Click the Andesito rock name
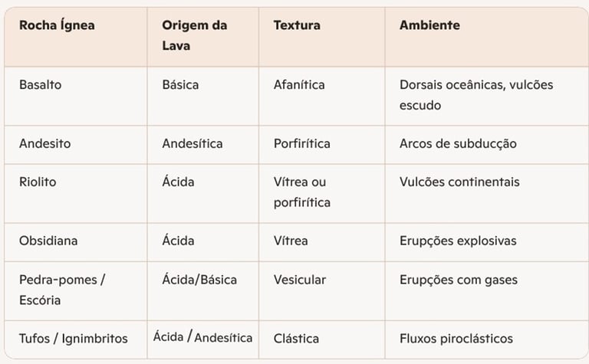 point(44,144)
